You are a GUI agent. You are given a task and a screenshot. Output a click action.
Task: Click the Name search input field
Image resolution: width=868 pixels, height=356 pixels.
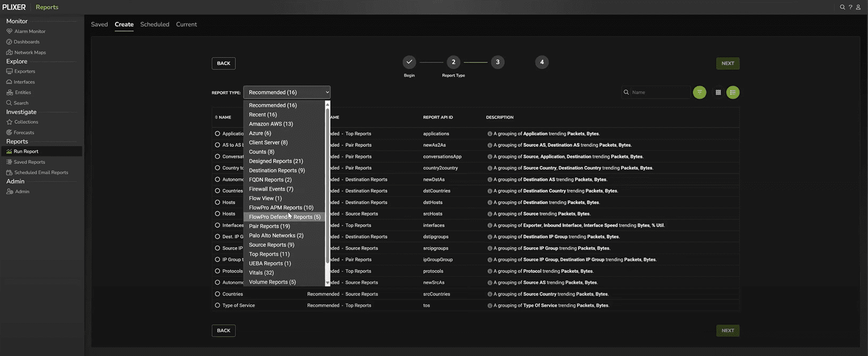click(659, 92)
